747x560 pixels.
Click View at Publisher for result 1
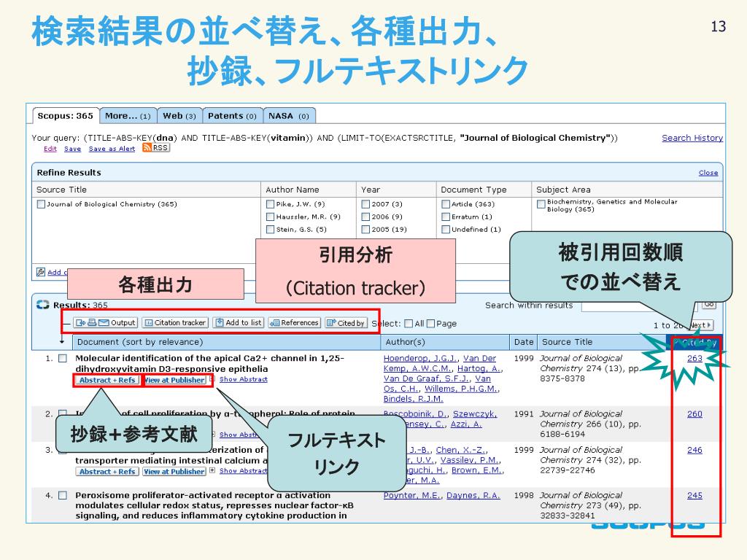click(x=174, y=380)
